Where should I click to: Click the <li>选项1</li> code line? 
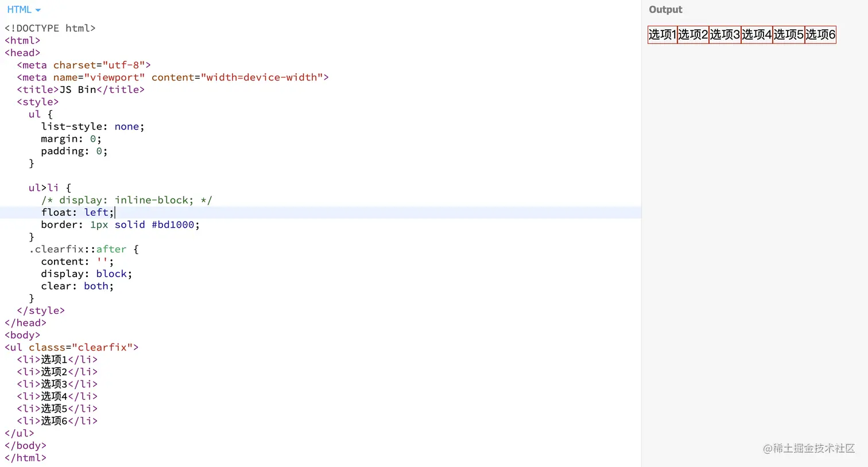tap(57, 360)
